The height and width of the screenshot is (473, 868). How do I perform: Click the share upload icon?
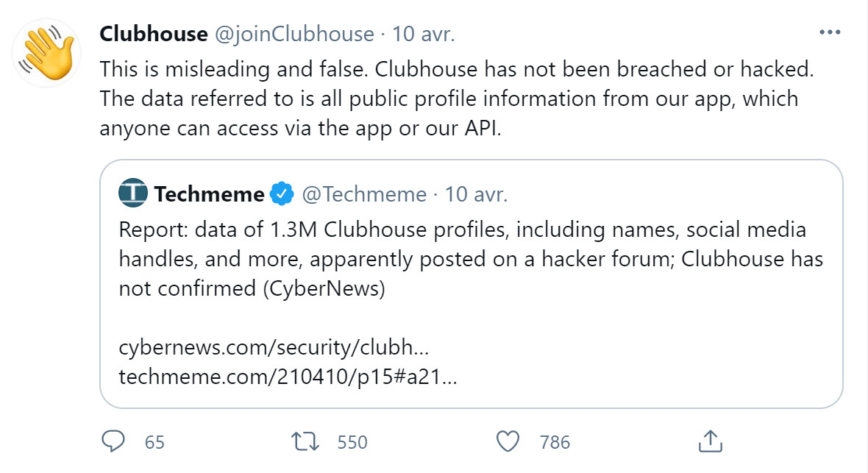click(708, 441)
